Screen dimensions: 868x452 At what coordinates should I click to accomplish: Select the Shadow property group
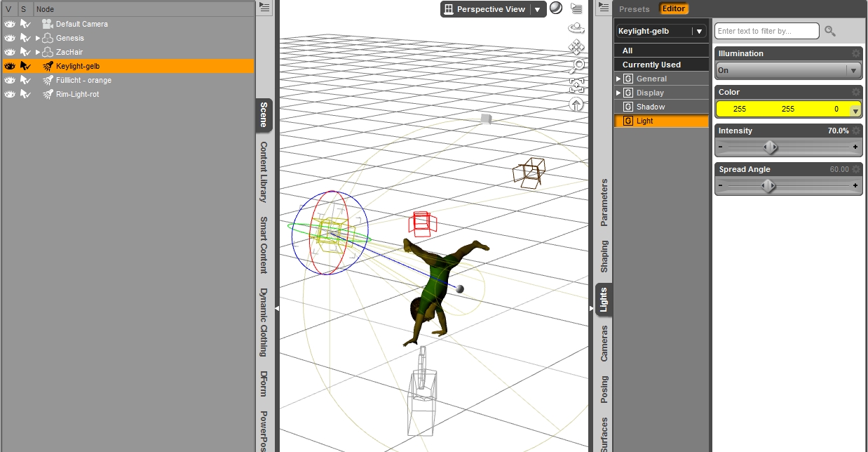661,107
